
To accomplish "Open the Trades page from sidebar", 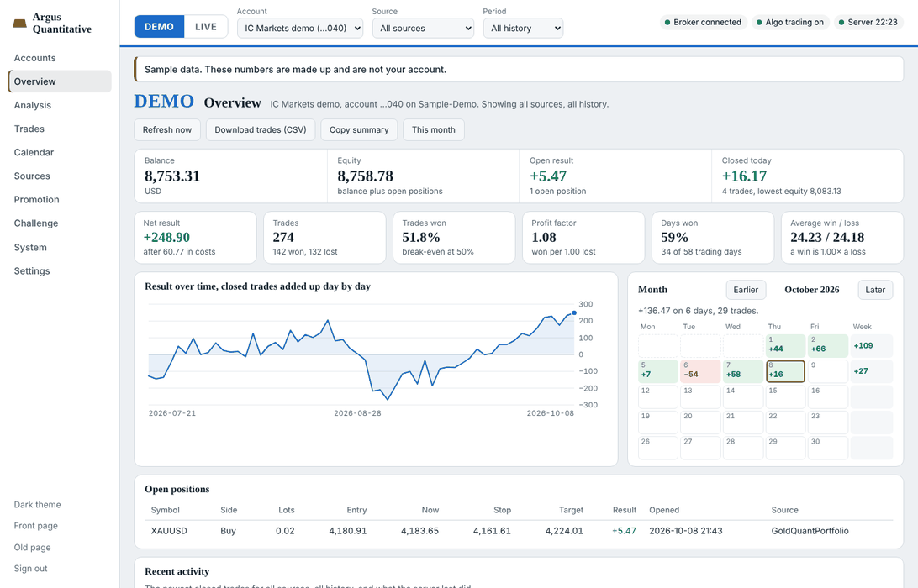I will click(59, 129).
